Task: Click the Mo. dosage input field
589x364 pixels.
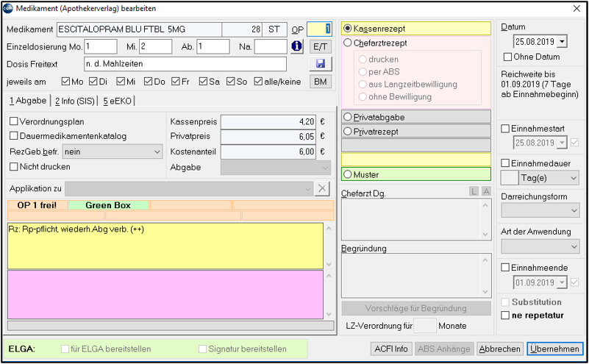Action: (x=100, y=46)
